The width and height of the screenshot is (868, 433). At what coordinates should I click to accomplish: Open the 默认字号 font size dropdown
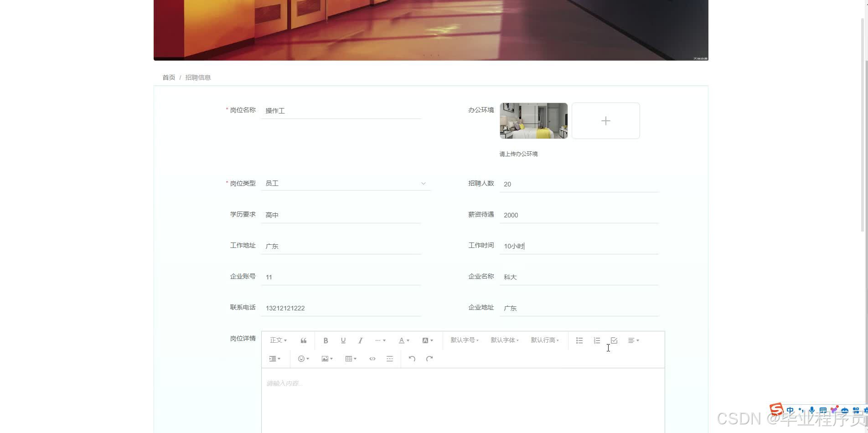coord(465,340)
